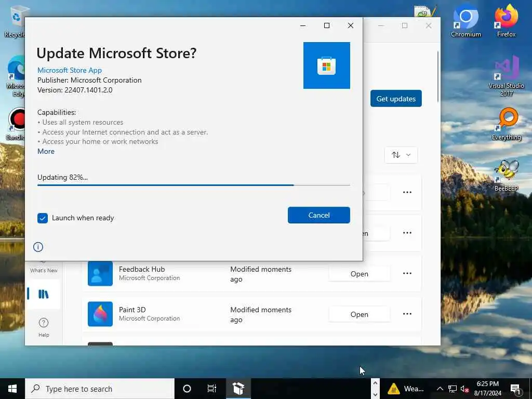This screenshot has width=532, height=399.
Task: Click the taskbar search box
Action: 100,389
